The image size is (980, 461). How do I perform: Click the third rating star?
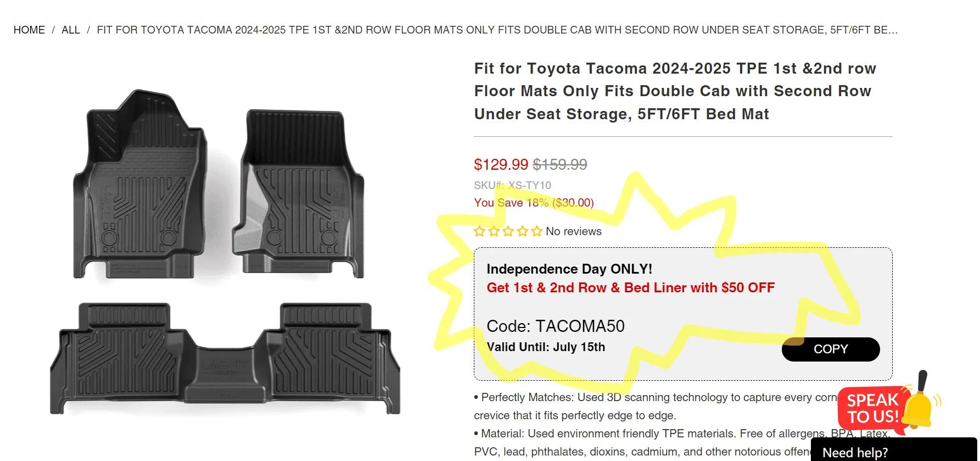point(508,231)
